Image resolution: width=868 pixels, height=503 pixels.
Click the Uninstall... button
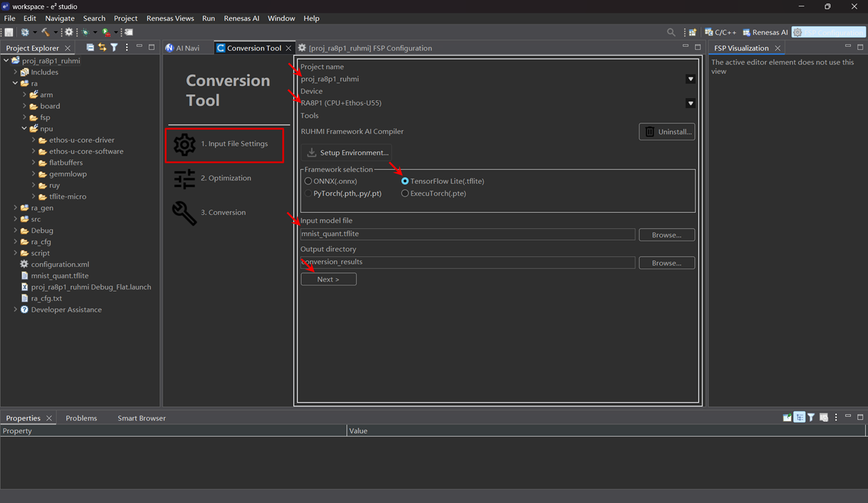(x=667, y=132)
